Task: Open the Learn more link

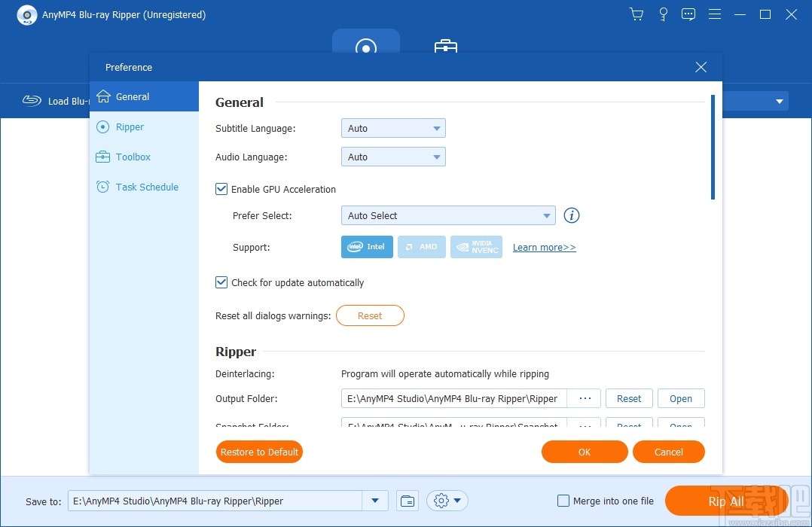Action: pyautogui.click(x=545, y=248)
